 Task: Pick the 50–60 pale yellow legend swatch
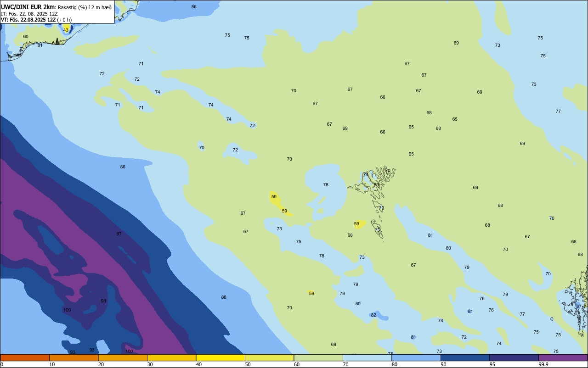(269, 357)
